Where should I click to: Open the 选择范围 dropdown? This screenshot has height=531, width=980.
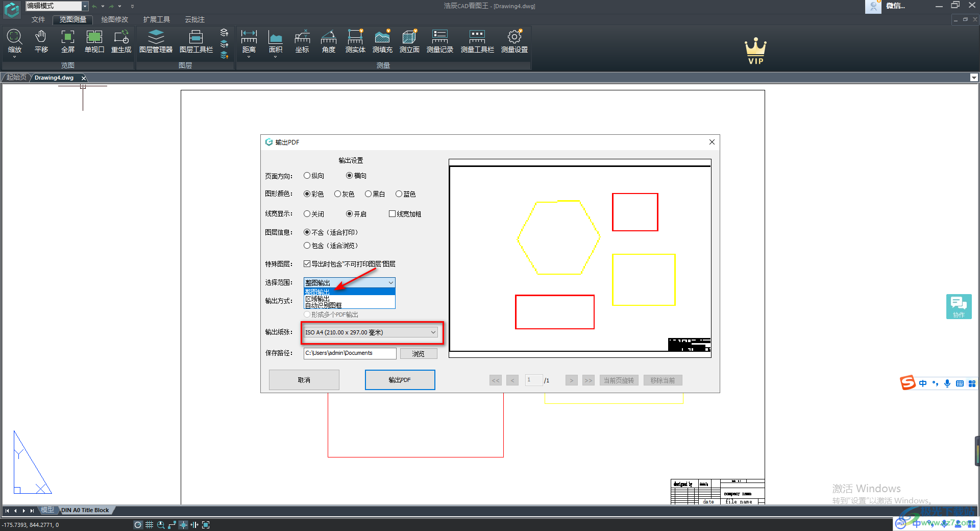point(350,282)
